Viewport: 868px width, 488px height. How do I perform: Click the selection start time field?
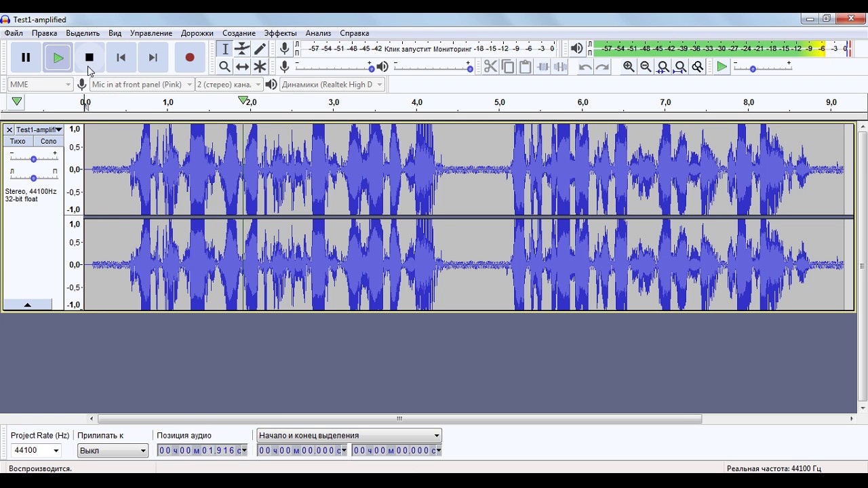[x=302, y=450]
